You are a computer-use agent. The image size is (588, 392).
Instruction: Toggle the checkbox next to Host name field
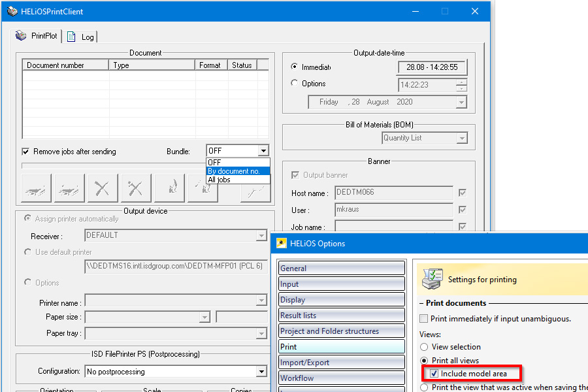click(463, 193)
